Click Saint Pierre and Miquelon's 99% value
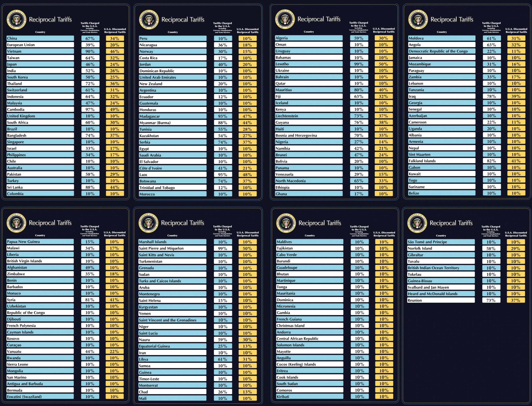This screenshot has width=532, height=406. (222, 248)
